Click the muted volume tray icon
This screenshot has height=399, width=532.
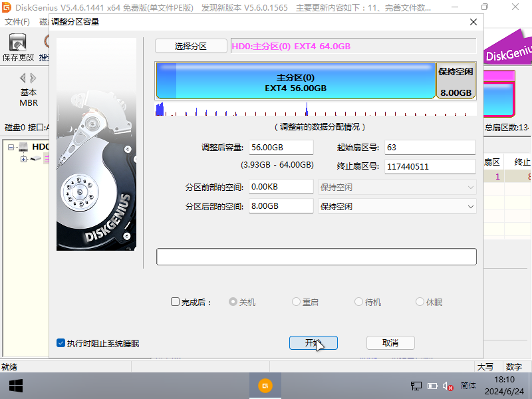tap(448, 386)
